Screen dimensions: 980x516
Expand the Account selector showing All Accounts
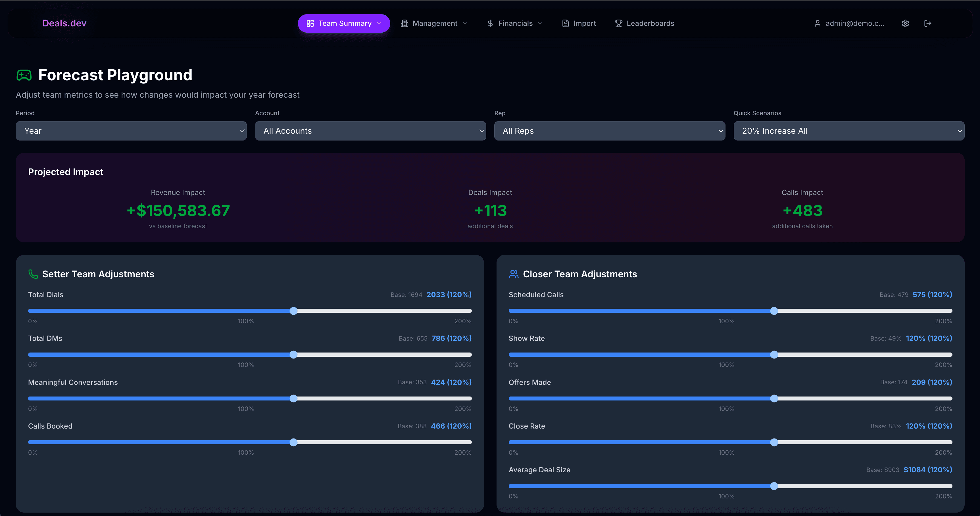click(x=370, y=131)
